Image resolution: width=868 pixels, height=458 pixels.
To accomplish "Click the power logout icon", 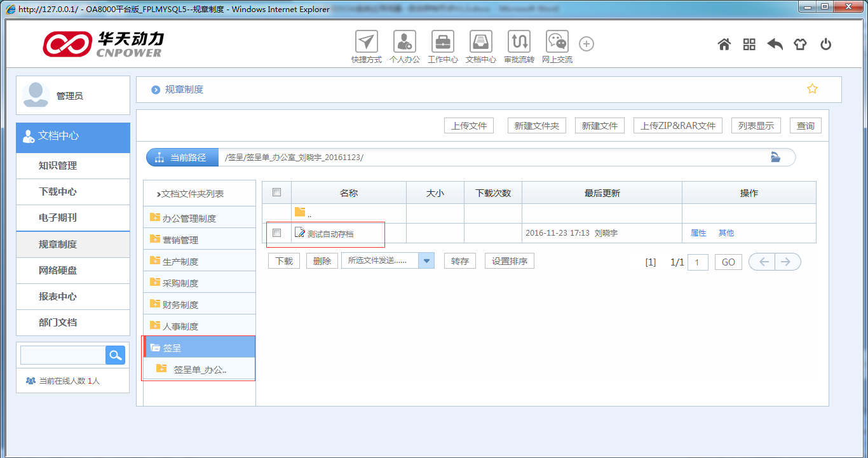I will pyautogui.click(x=825, y=44).
